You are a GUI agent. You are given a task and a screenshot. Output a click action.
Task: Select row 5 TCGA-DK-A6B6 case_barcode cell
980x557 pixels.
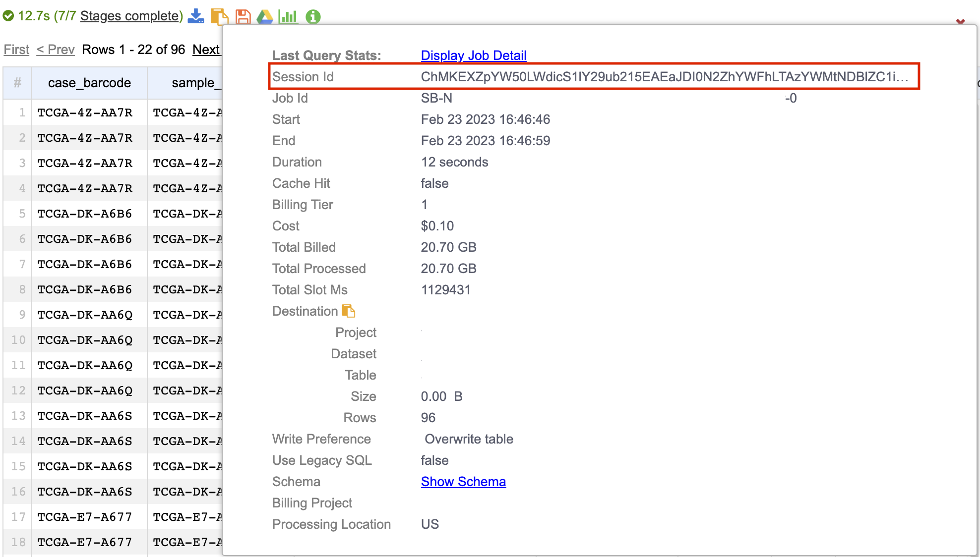coord(85,214)
